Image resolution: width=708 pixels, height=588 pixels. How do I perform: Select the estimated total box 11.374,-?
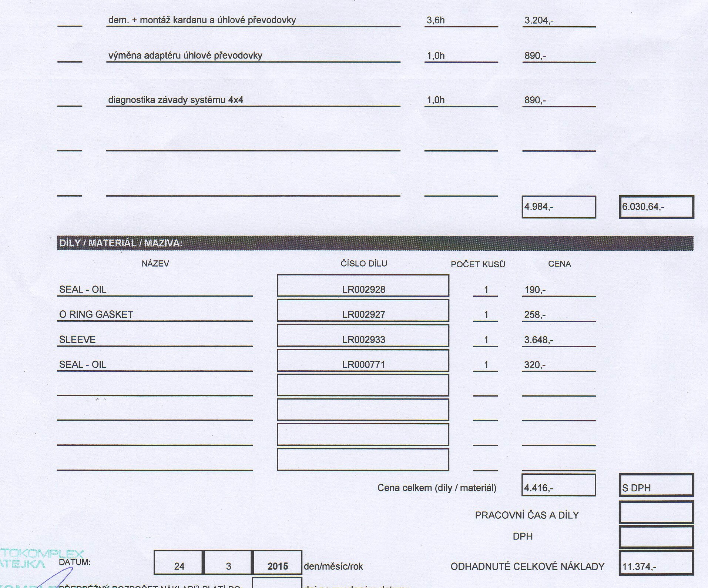tap(656, 563)
